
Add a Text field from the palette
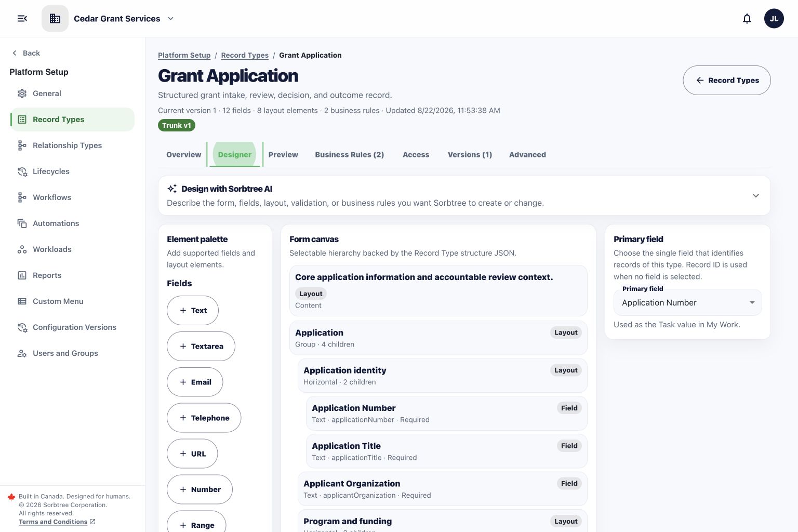point(193,310)
